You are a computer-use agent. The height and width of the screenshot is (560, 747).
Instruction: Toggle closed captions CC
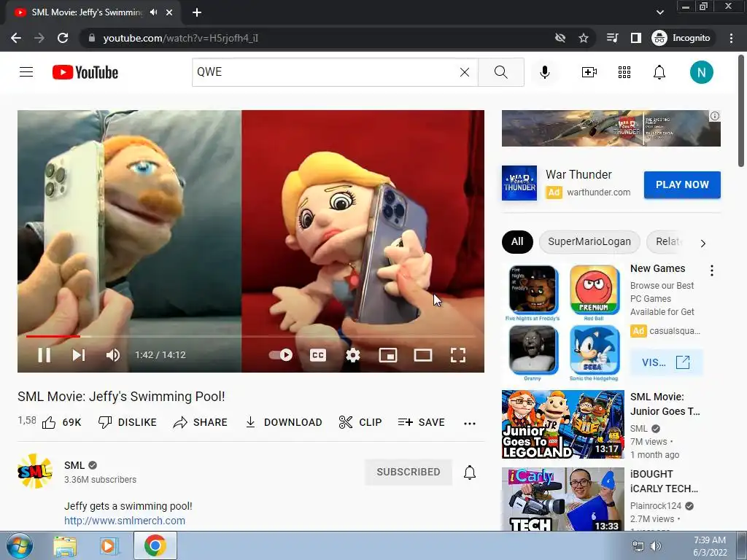pos(318,355)
